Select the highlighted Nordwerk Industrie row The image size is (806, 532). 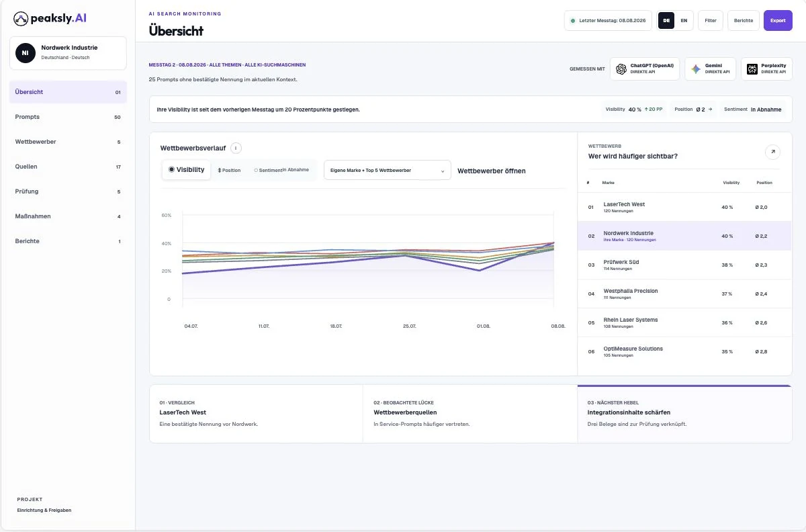point(684,236)
